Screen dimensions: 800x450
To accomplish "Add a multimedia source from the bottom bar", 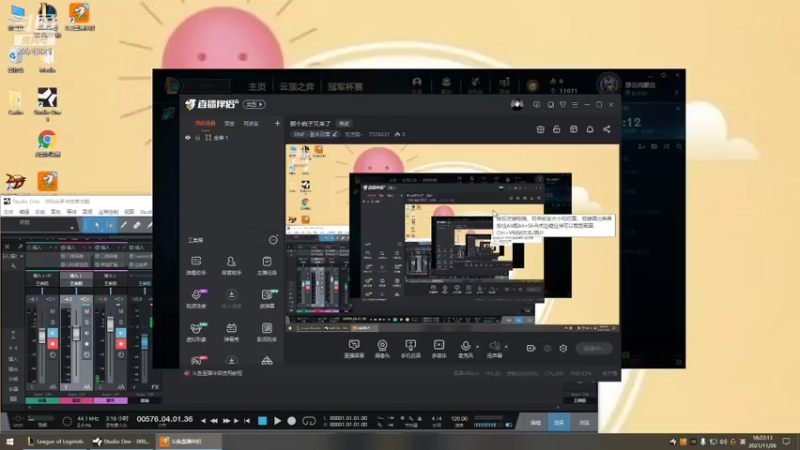I will [x=439, y=349].
